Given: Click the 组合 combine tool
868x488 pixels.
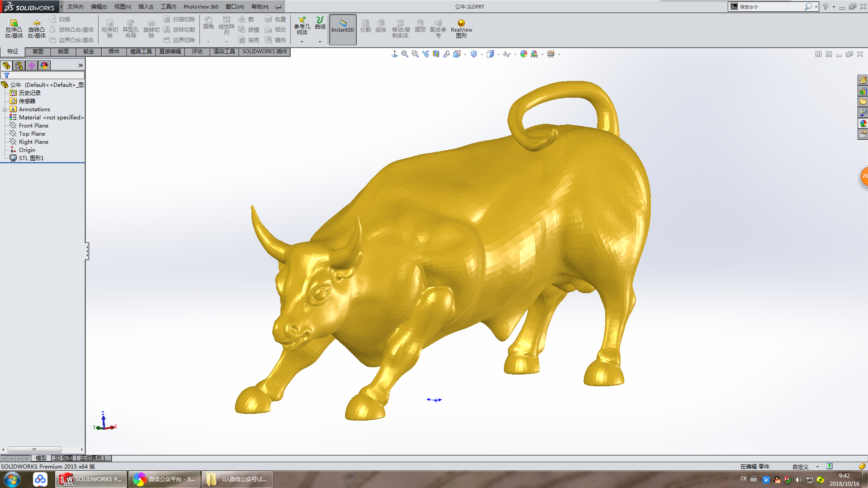Looking at the screenshot, I should click(x=381, y=26).
